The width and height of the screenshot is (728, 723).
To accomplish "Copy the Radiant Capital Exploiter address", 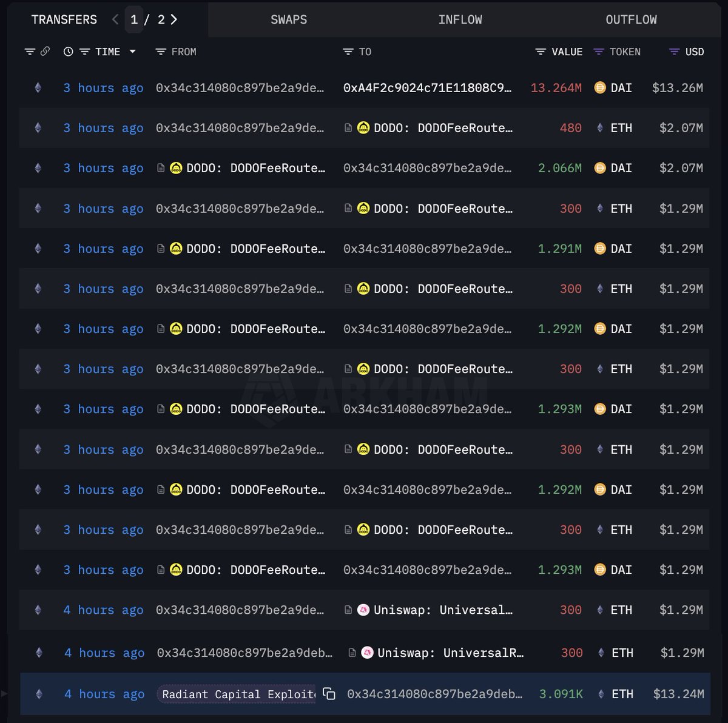I will [x=329, y=694].
